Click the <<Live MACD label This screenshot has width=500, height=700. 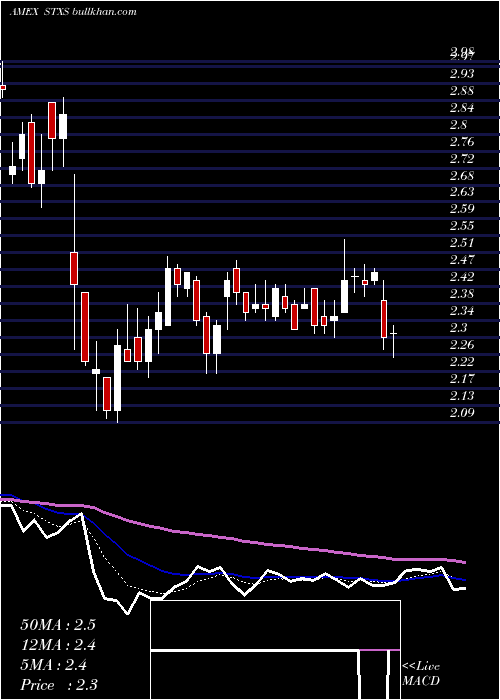click(x=421, y=674)
